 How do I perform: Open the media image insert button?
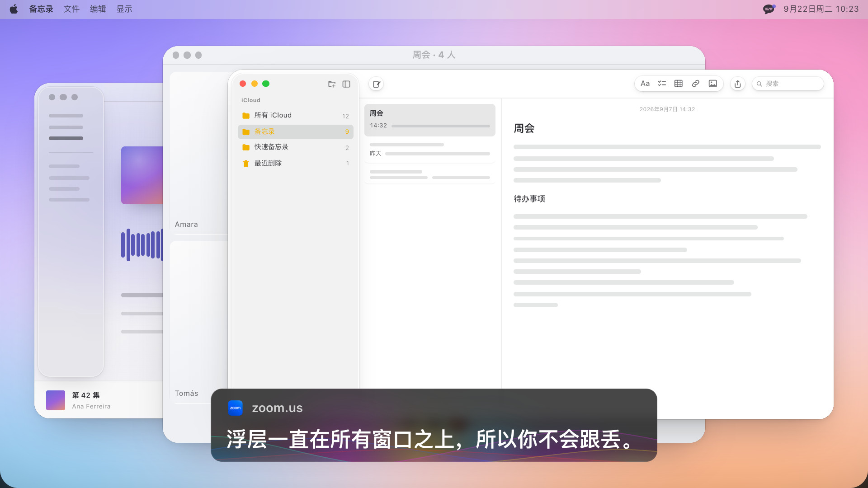coord(713,84)
